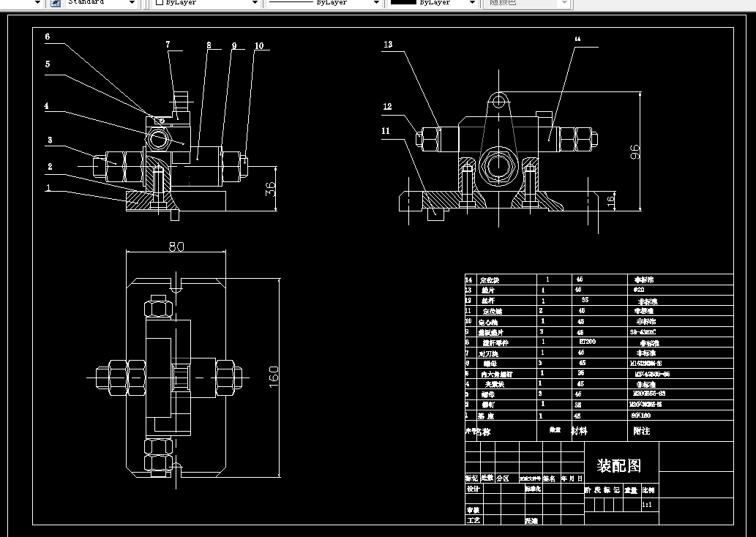
Task: Select balloon number 6 in the side view
Action: 48,37
